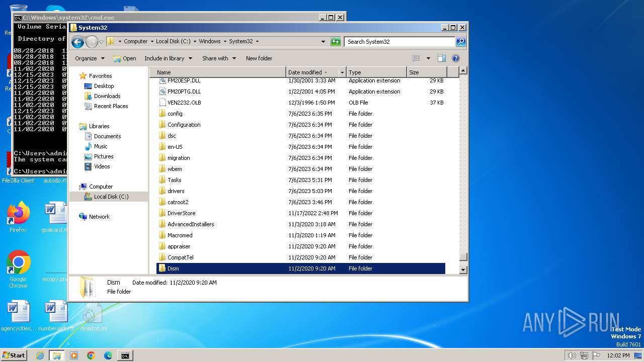Select goalcard document on desktop
Image resolution: width=644 pixels, height=362 pixels.
point(55,217)
